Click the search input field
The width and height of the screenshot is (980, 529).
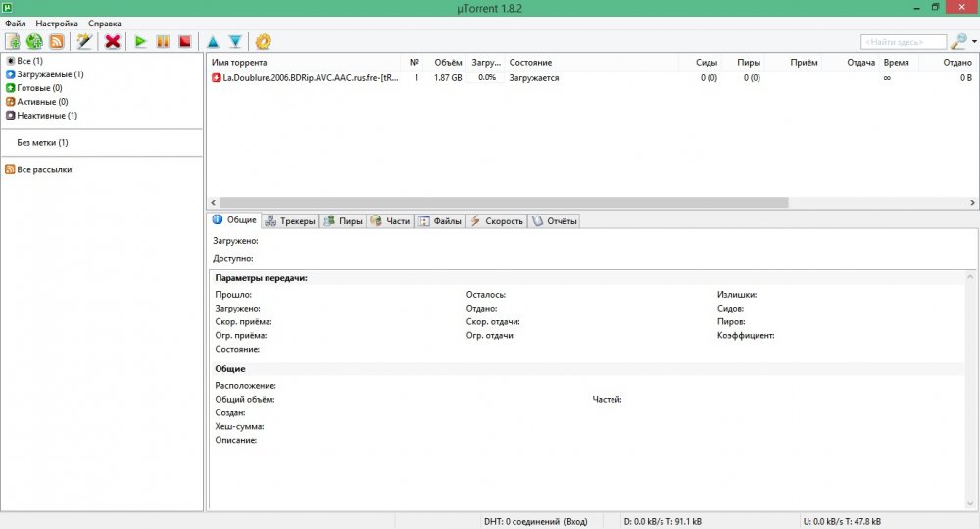pos(902,42)
